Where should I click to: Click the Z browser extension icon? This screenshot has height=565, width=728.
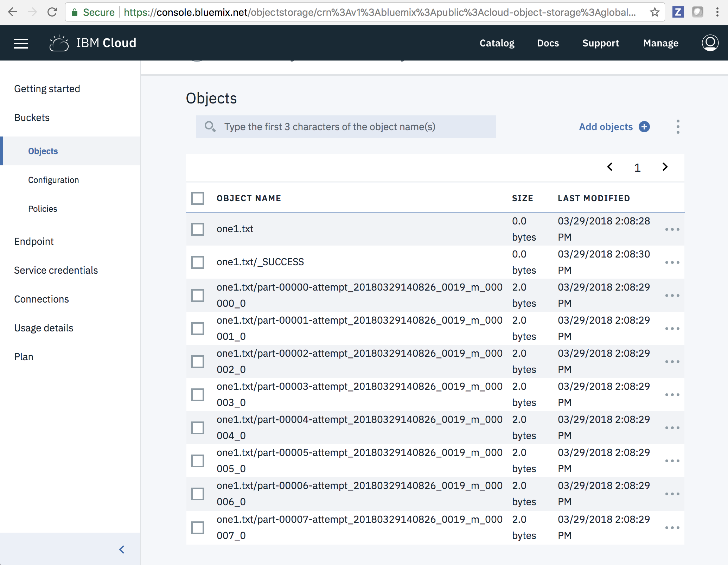(678, 12)
